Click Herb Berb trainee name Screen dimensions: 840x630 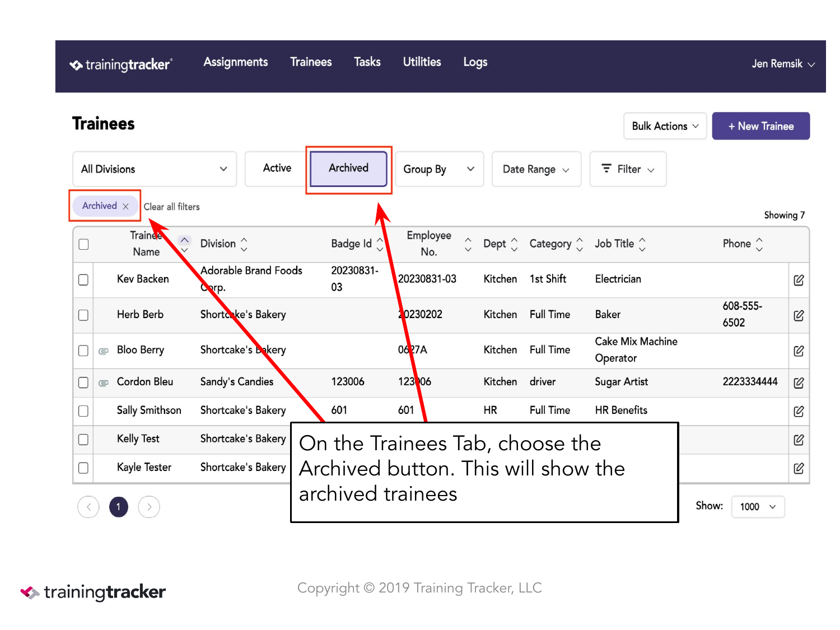[x=140, y=315]
